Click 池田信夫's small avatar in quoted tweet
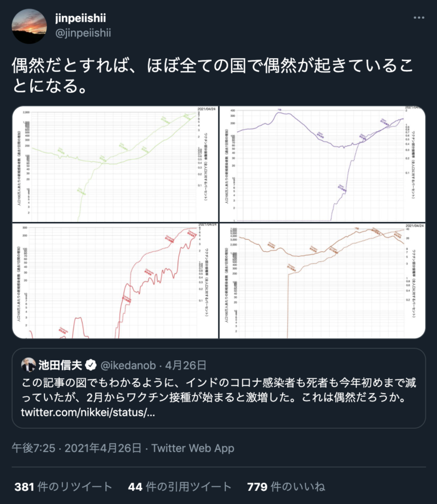The width and height of the screenshot is (437, 504). pos(28,365)
